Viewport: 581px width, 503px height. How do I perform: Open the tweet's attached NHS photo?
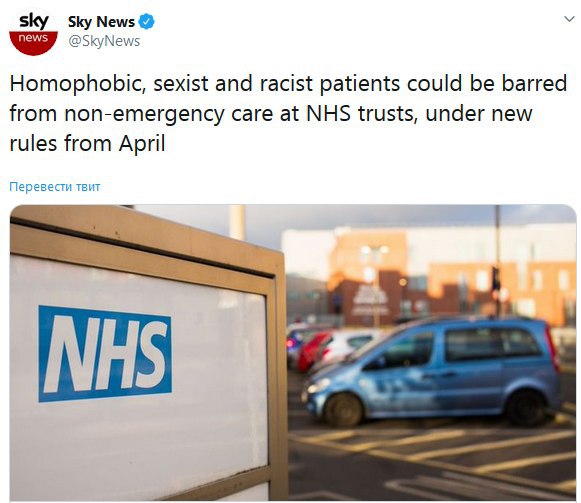pyautogui.click(x=293, y=353)
